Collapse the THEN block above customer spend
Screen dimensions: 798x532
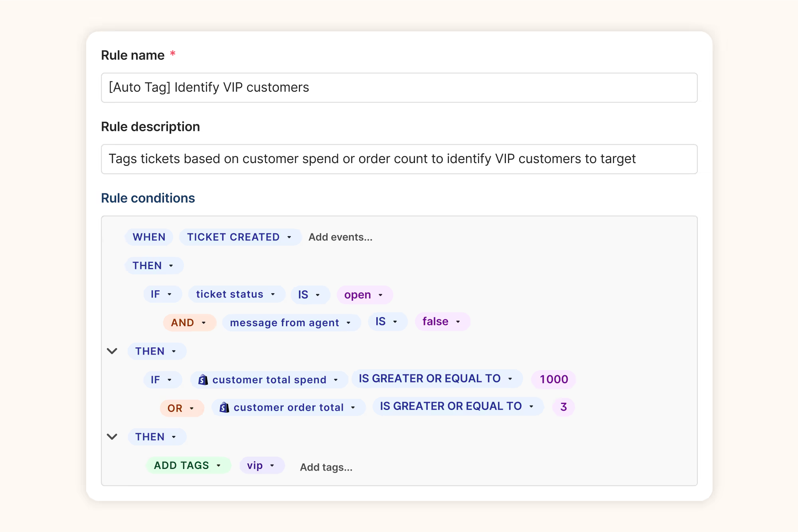pos(112,351)
